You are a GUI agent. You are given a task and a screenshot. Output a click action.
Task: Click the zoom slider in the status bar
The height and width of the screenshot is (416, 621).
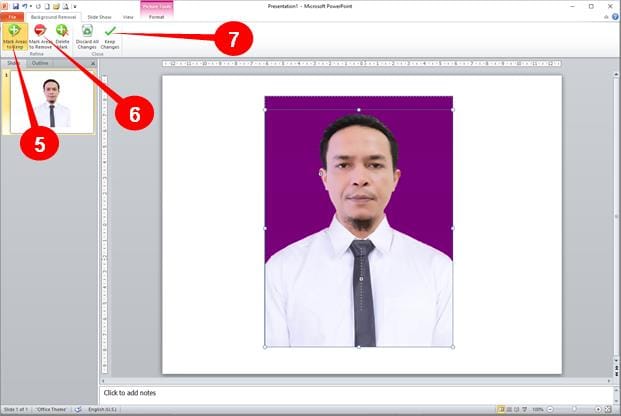(x=576, y=410)
